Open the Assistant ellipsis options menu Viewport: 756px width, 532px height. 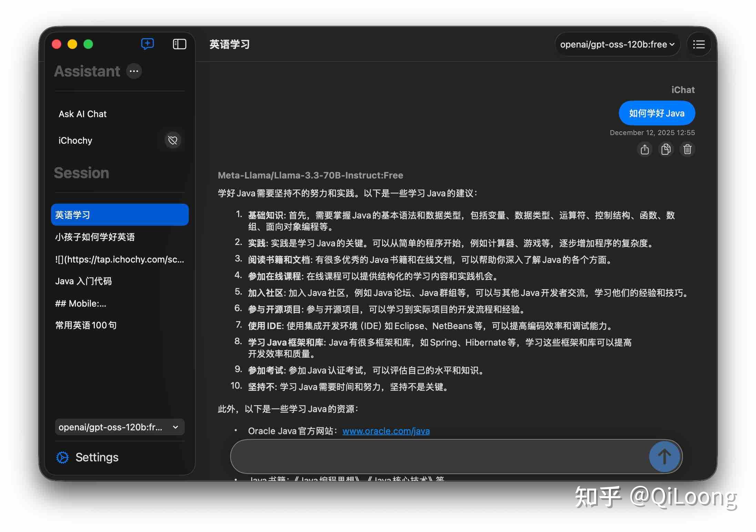[134, 71]
